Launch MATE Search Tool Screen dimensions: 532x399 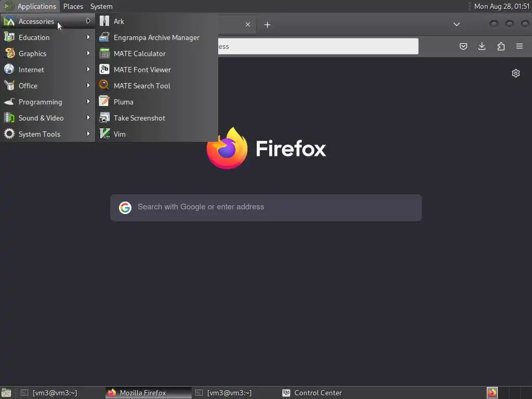[156, 86]
